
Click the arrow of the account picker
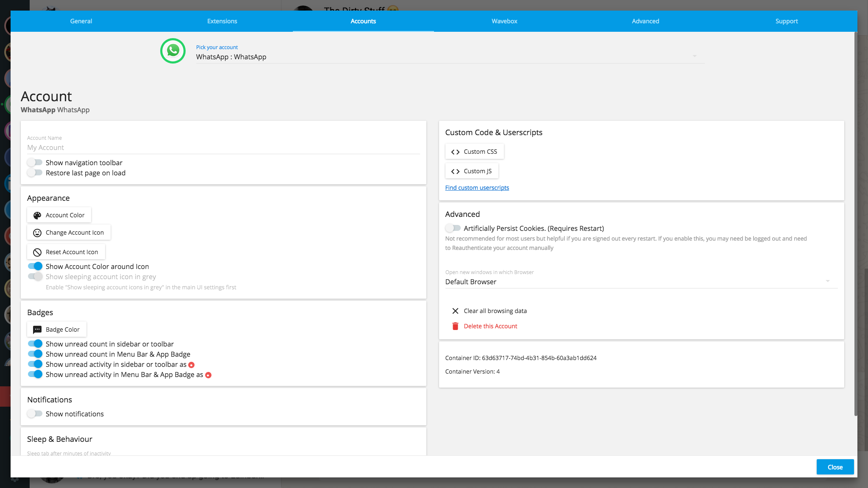[694, 56]
